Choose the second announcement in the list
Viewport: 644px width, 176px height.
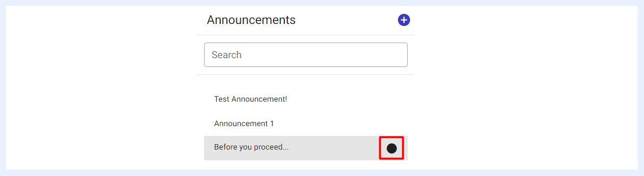(x=306, y=124)
